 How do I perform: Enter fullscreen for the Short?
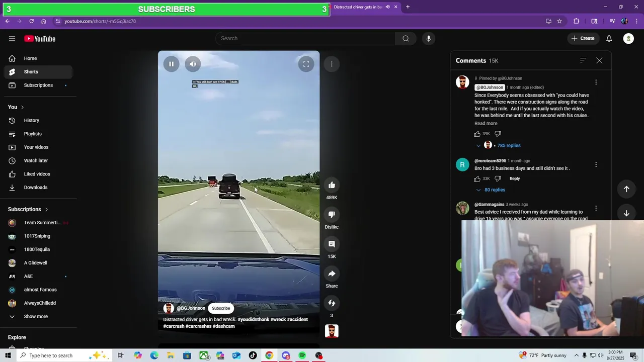[x=306, y=64]
